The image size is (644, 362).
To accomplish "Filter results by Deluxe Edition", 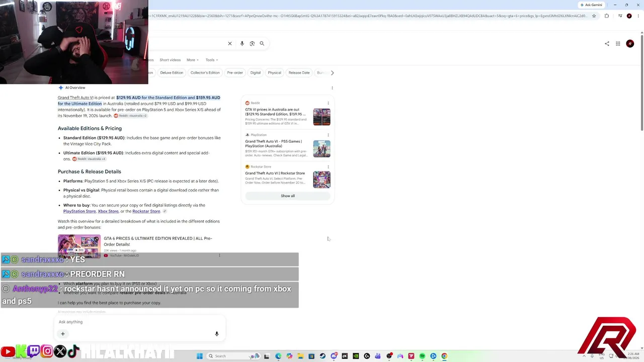I will point(172,73).
